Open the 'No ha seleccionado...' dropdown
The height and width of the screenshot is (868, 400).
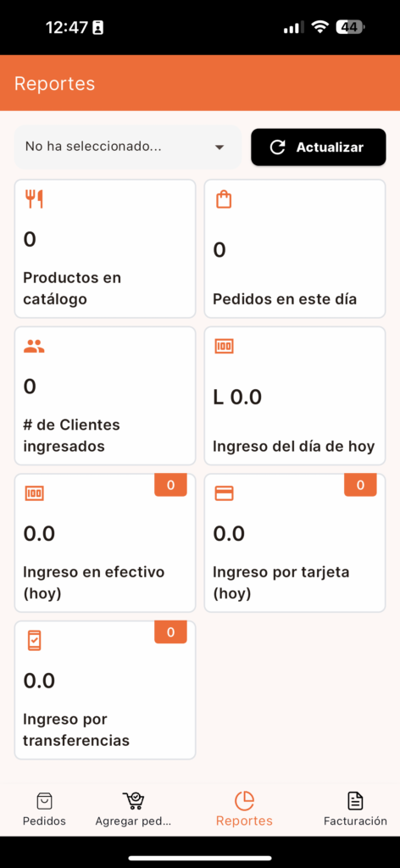coord(128,147)
